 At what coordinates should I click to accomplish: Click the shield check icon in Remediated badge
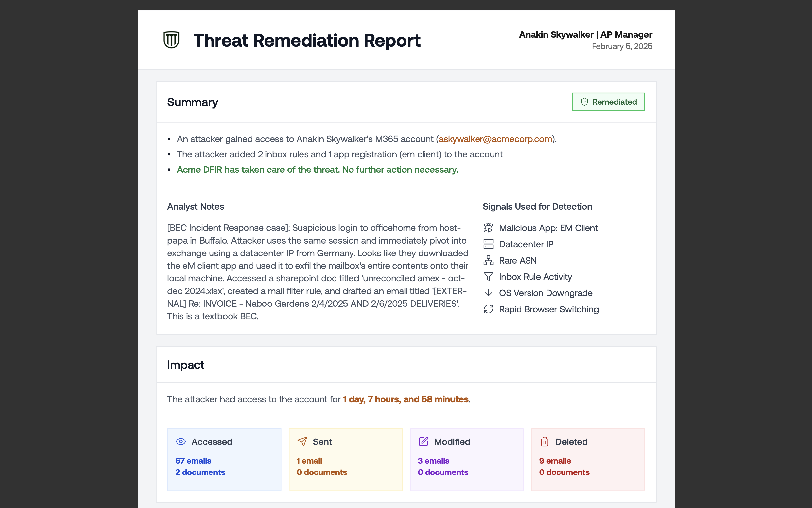click(584, 102)
